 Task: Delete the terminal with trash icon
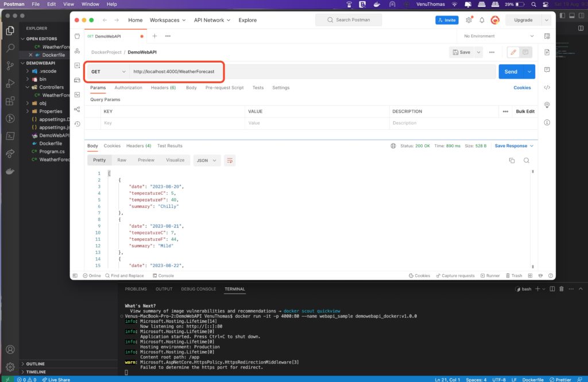562,289
